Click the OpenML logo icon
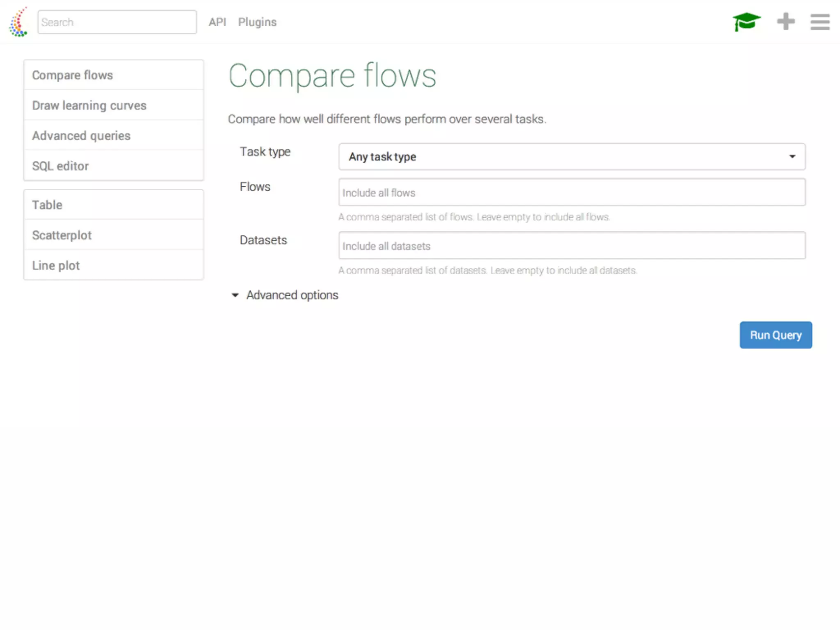Viewport: 840px width, 630px height. [18, 22]
